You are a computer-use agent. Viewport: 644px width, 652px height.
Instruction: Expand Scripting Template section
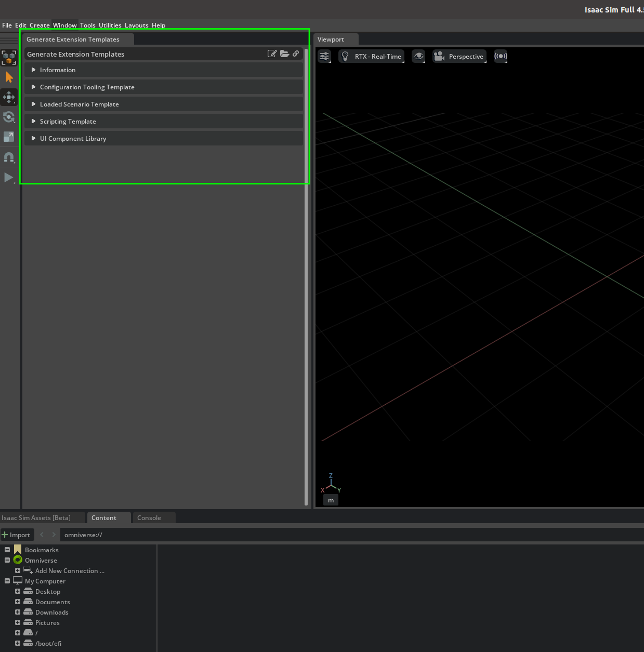pyautogui.click(x=164, y=121)
